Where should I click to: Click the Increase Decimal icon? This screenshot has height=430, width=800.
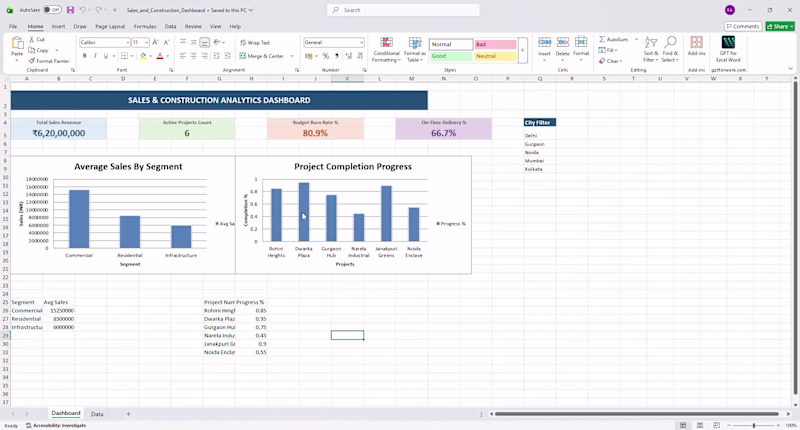tap(348, 56)
